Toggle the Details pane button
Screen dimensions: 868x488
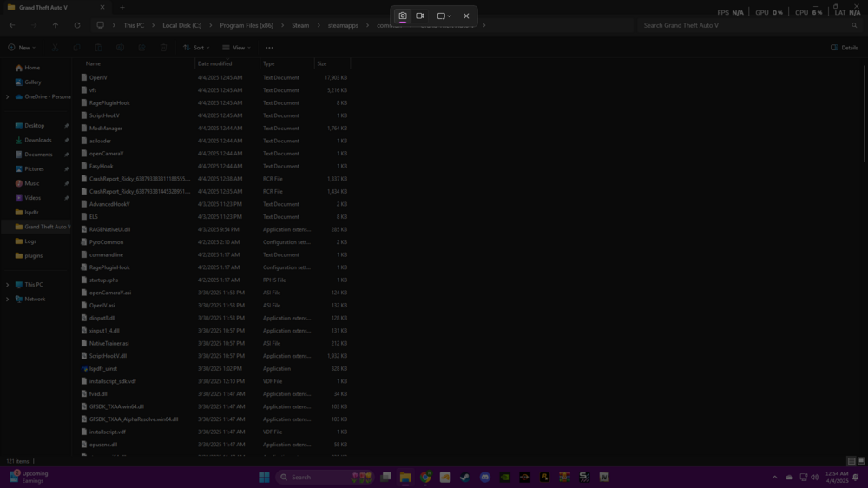[845, 48]
